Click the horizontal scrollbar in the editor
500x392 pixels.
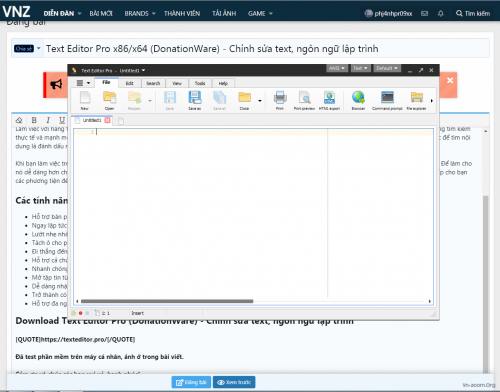click(167, 301)
